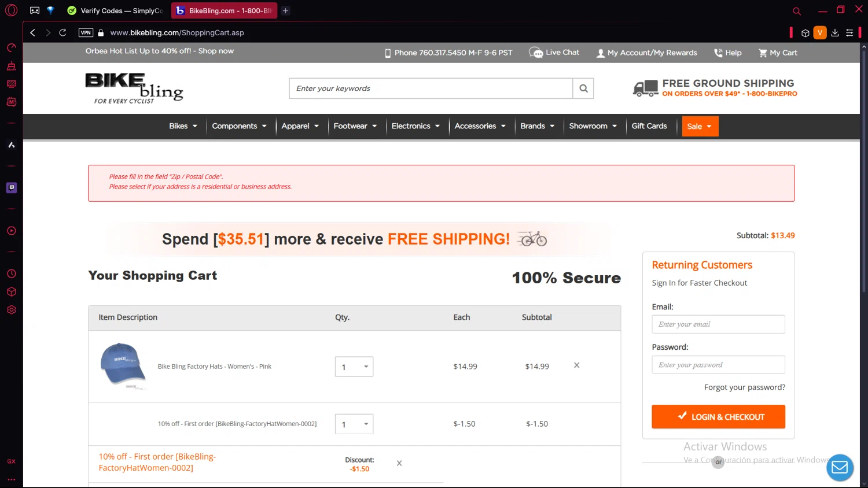Focus the keyword search field
The image size is (868, 488).
pyautogui.click(x=431, y=88)
